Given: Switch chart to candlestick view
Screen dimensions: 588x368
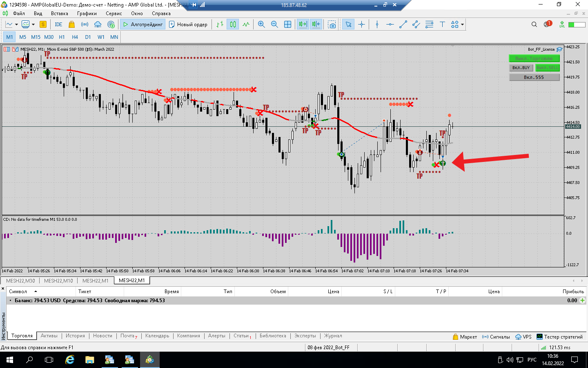Looking at the screenshot, I should pos(233,25).
